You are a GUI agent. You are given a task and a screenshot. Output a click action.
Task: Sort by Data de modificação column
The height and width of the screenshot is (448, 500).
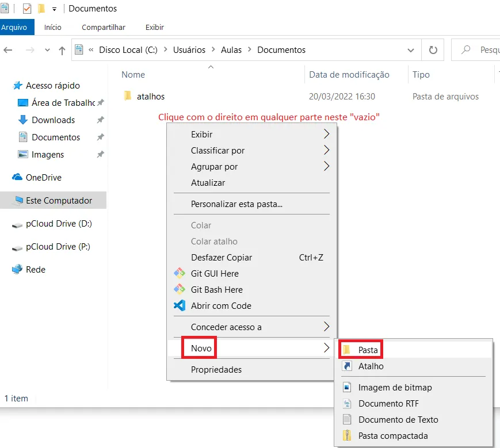349,75
